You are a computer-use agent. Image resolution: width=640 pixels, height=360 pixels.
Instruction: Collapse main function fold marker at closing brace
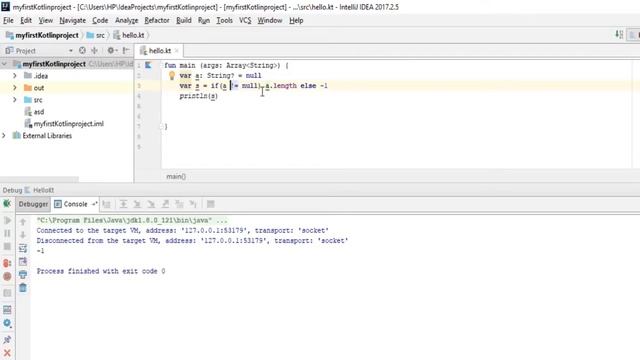161,127
